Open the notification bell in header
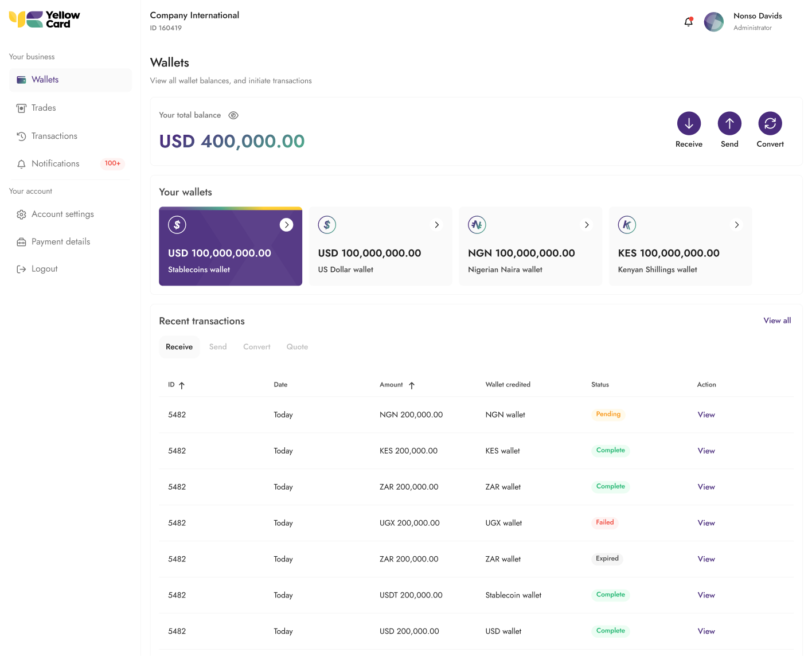 click(x=689, y=22)
